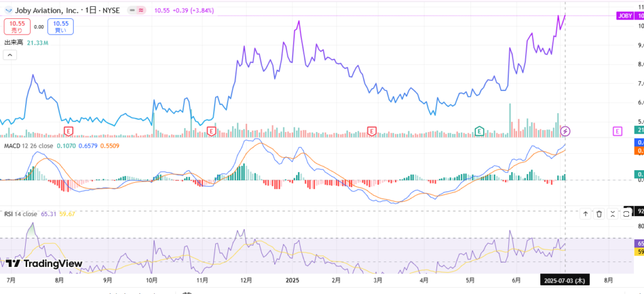Click the 12月 label on time axis

click(x=246, y=280)
